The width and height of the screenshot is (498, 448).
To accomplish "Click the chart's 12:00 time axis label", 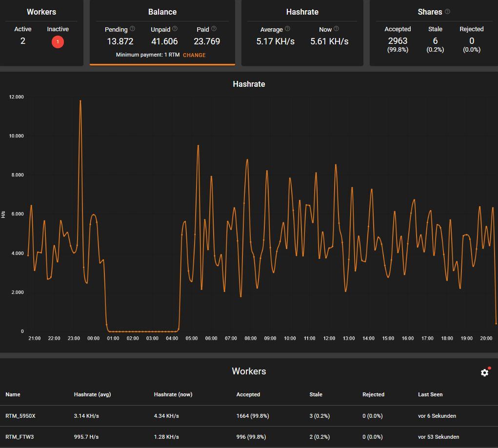I will (329, 338).
